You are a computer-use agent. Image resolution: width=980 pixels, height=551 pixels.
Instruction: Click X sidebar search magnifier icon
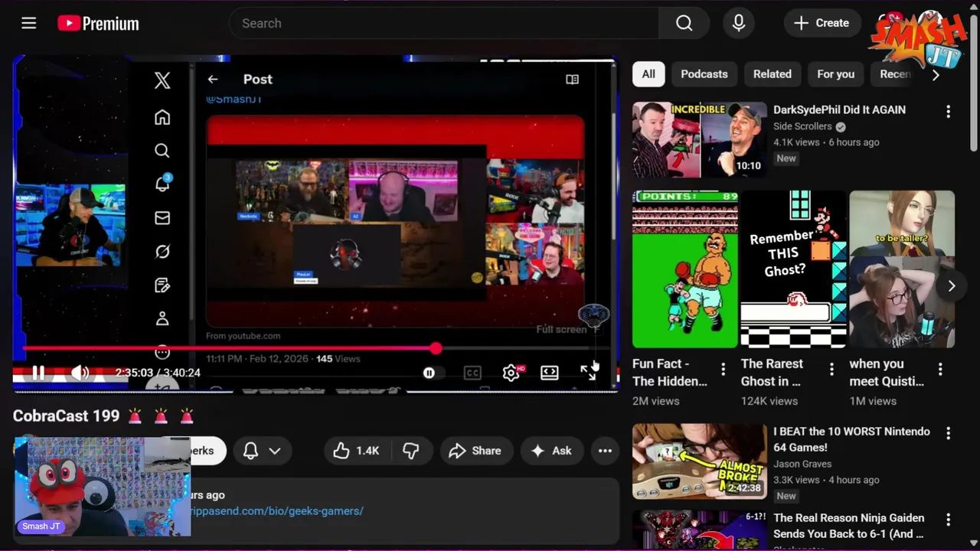[162, 151]
